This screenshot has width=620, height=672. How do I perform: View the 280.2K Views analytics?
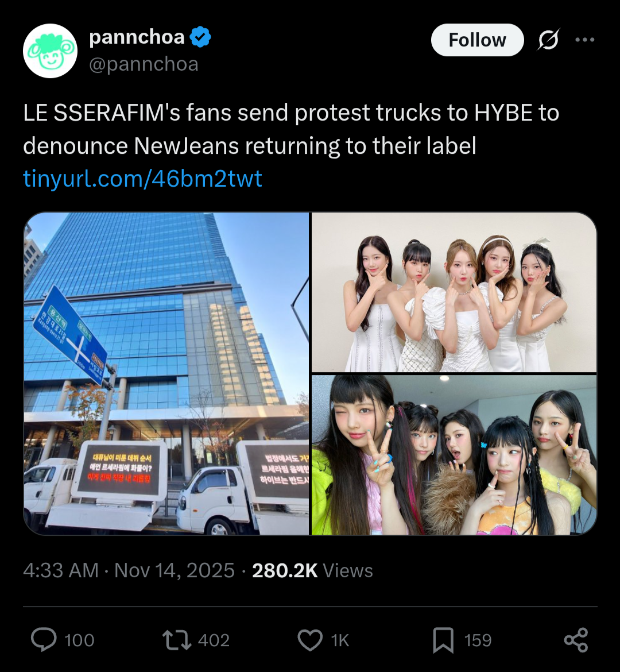pyautogui.click(x=312, y=570)
